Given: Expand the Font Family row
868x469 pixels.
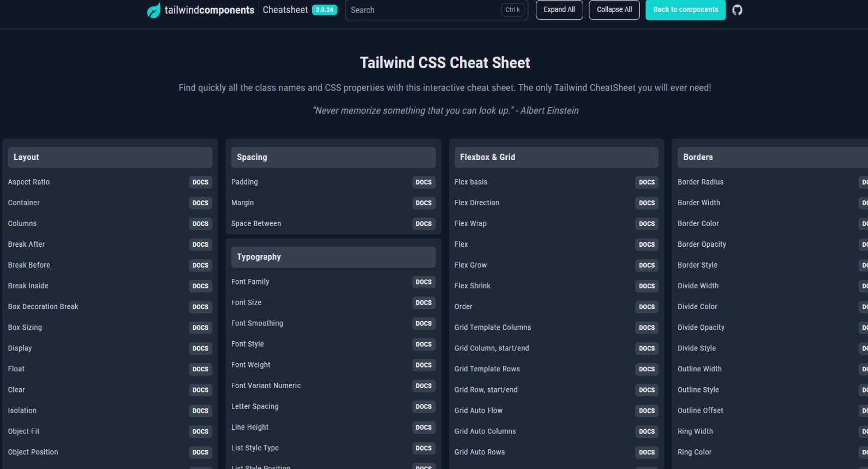Looking at the screenshot, I should point(333,282).
